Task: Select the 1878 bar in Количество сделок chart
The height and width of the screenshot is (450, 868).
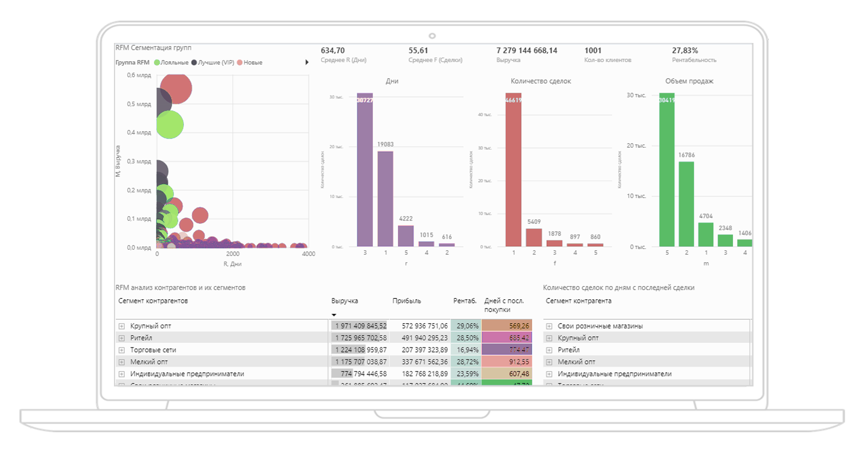Action: pos(554,243)
